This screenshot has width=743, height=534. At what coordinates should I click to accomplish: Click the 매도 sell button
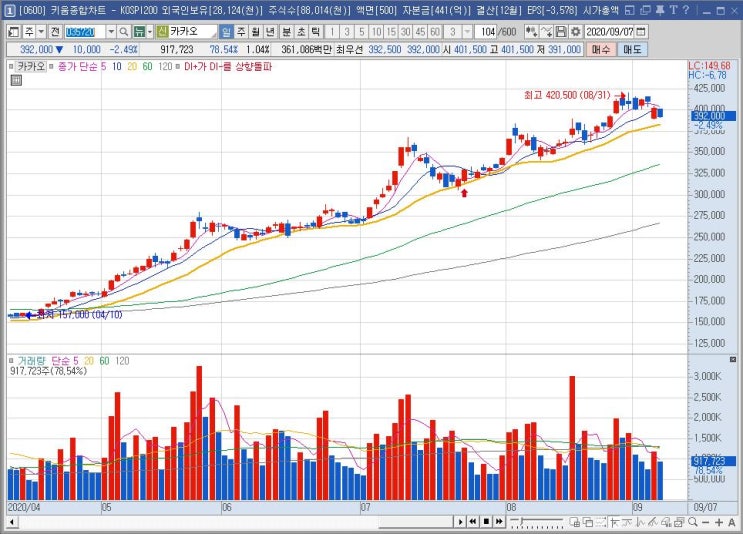[632, 49]
